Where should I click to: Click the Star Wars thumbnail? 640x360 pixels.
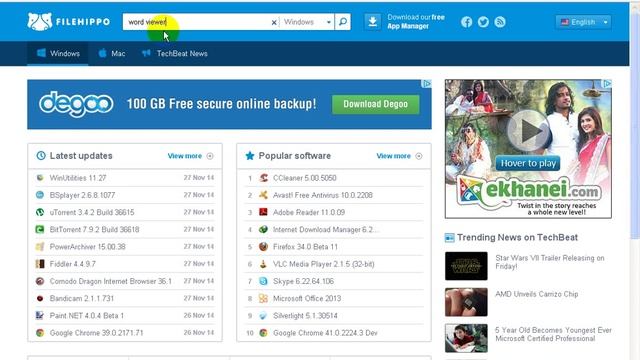tap(466, 266)
